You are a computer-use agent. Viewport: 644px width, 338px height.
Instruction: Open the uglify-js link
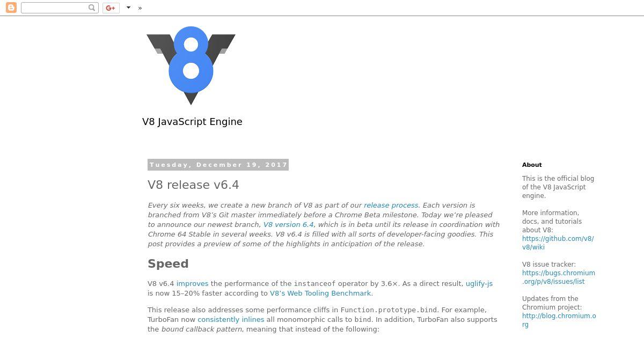(479, 284)
